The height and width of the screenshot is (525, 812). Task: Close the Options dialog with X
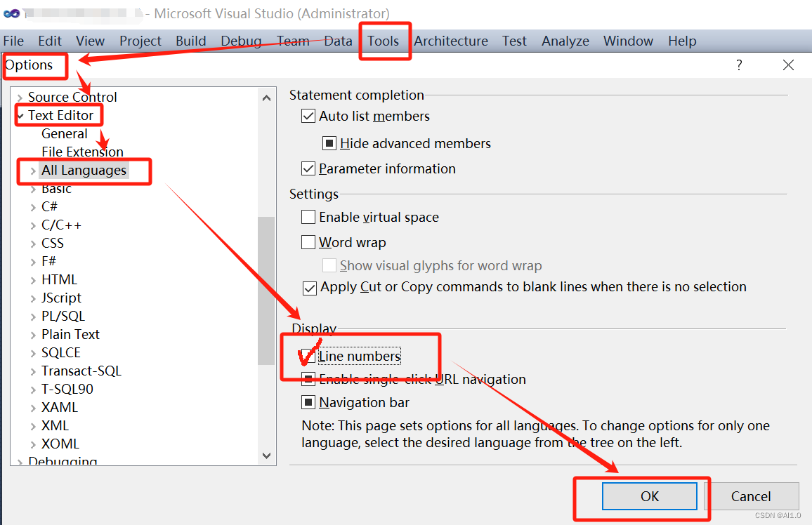pos(788,65)
